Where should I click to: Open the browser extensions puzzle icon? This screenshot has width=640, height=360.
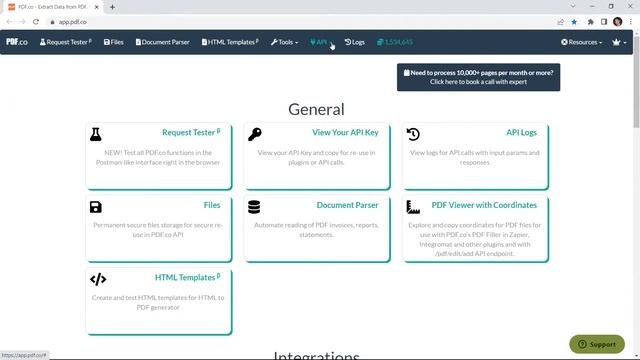590,22
